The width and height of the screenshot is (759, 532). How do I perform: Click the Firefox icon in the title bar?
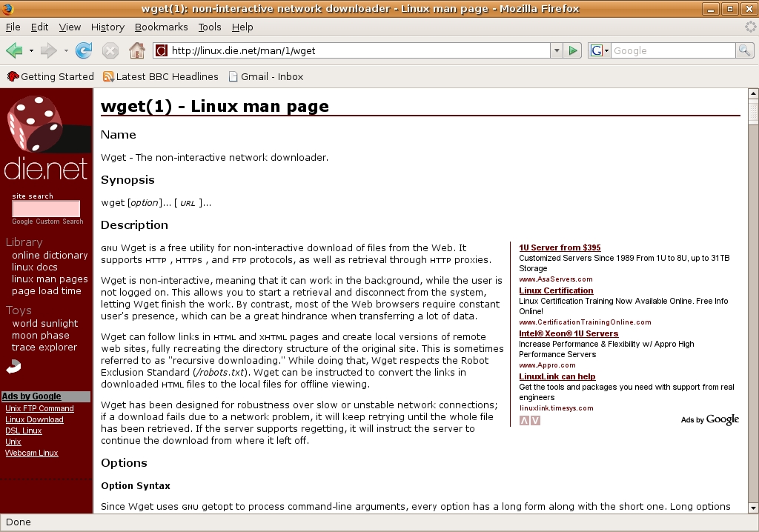click(7, 9)
